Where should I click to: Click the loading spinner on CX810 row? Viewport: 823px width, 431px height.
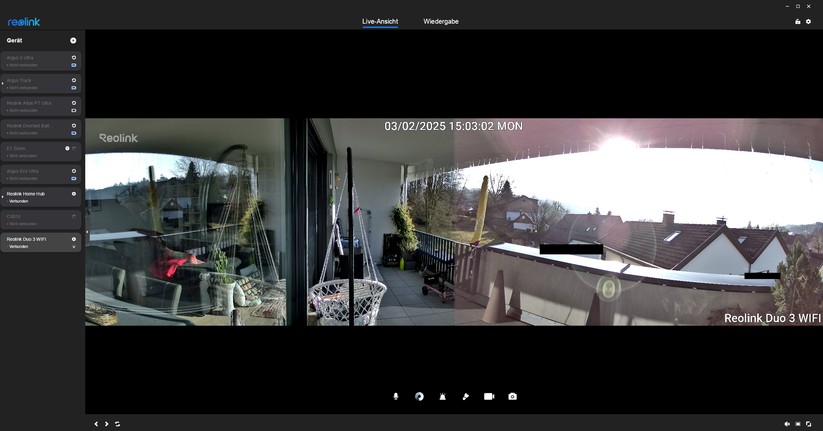tap(73, 216)
